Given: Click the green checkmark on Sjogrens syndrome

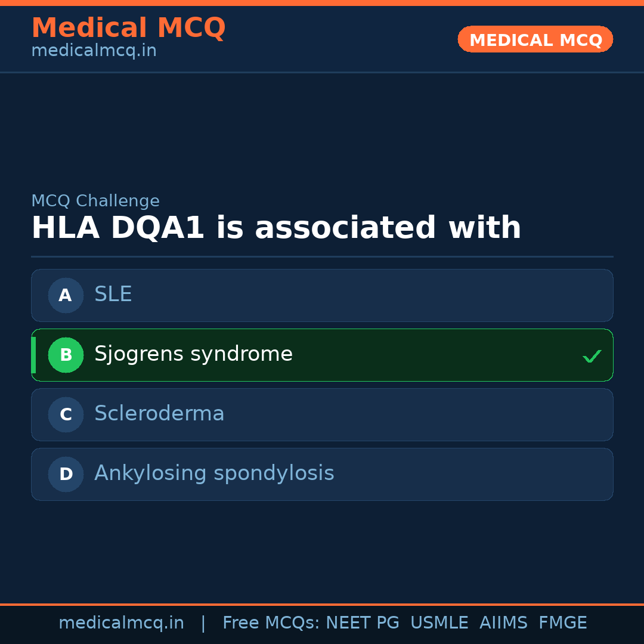Looking at the screenshot, I should pos(592,356).
